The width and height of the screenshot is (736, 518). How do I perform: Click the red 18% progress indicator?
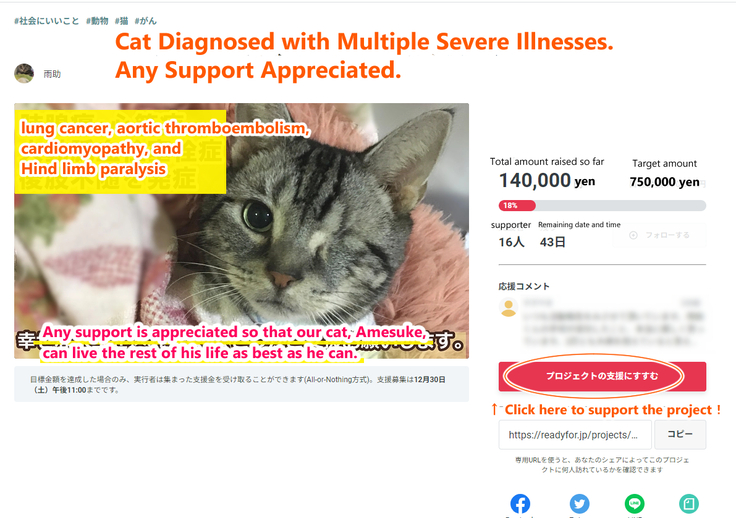point(517,206)
